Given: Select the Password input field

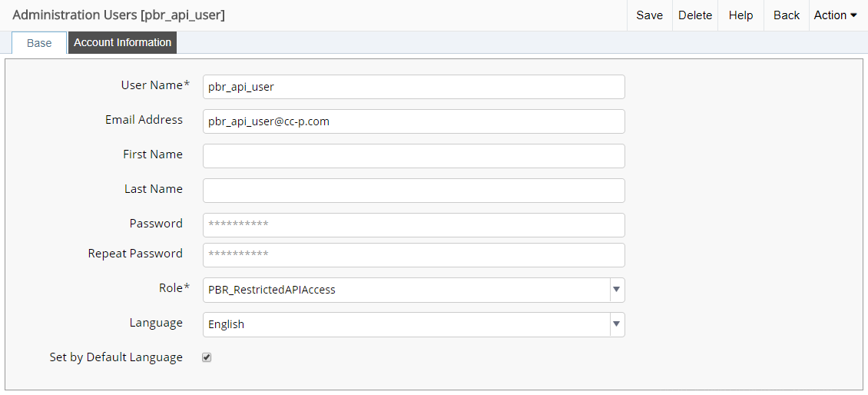Looking at the screenshot, I should coord(413,225).
